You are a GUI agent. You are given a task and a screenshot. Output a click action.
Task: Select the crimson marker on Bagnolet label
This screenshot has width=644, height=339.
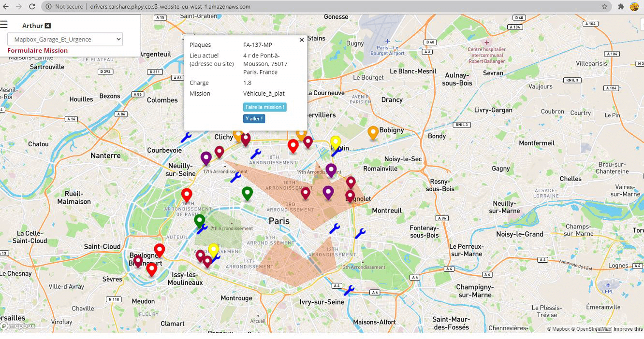(x=350, y=197)
